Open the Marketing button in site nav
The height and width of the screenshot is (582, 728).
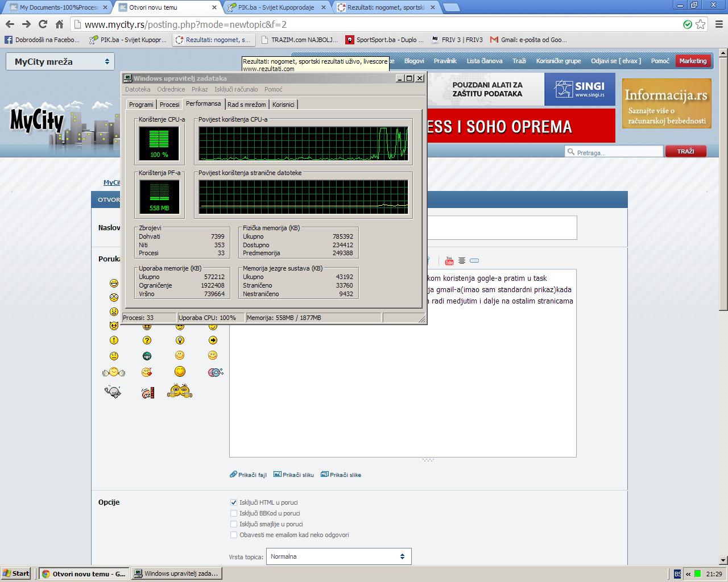(693, 61)
